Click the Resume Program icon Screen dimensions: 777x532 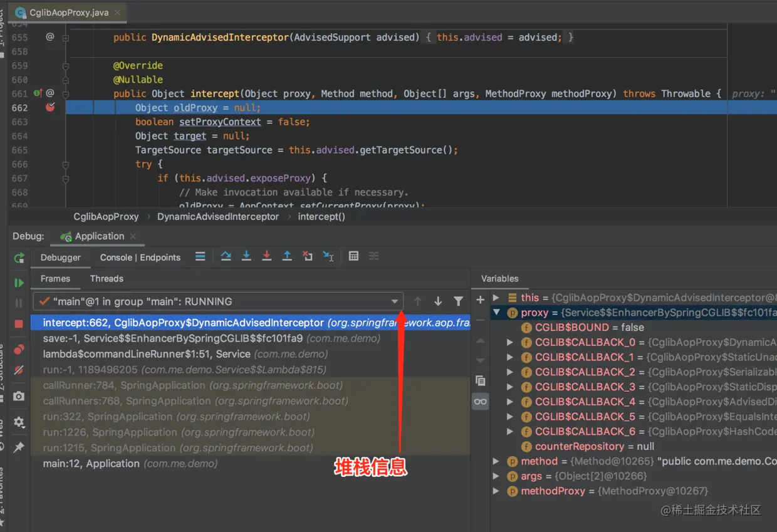(x=19, y=281)
